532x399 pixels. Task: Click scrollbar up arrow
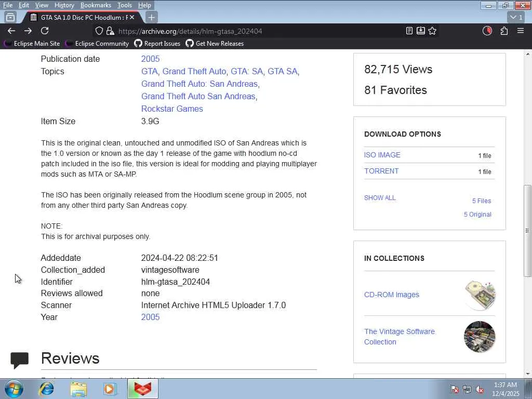tap(528, 54)
